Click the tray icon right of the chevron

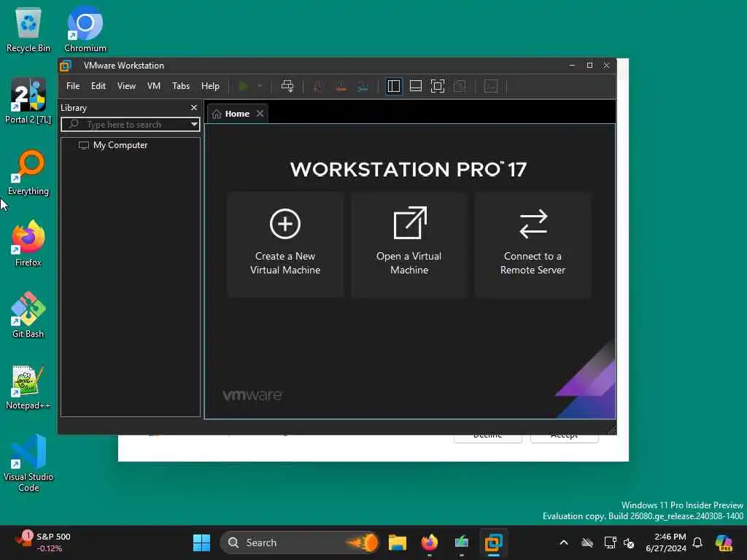pos(587,542)
